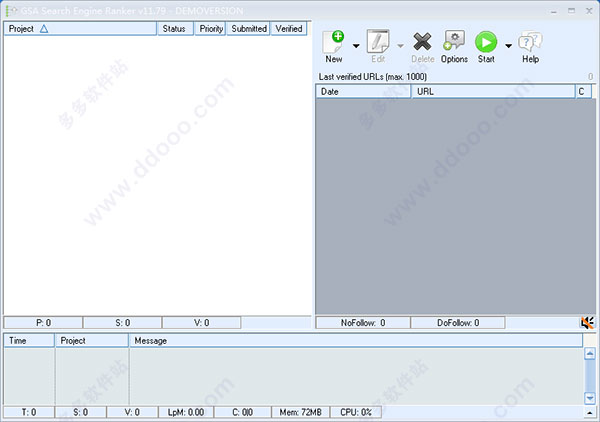The height and width of the screenshot is (422, 600).
Task: Click the Project column header in log
Action: click(92, 341)
